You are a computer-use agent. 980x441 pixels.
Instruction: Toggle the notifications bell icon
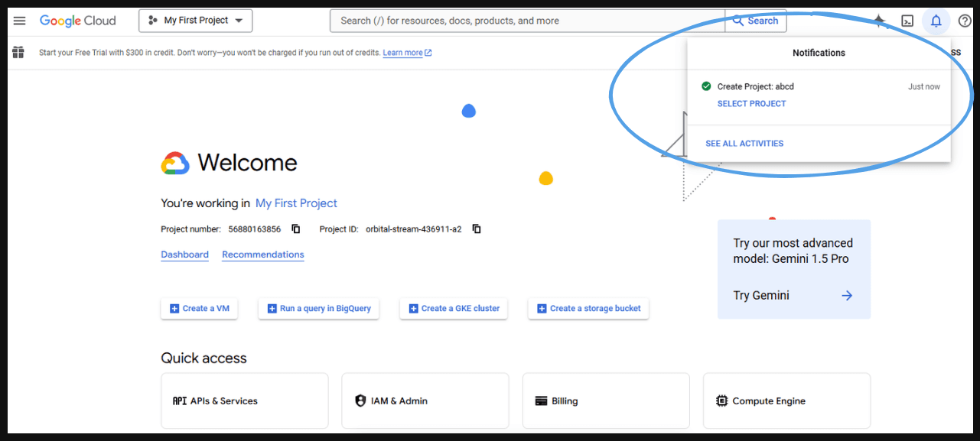(x=936, y=21)
